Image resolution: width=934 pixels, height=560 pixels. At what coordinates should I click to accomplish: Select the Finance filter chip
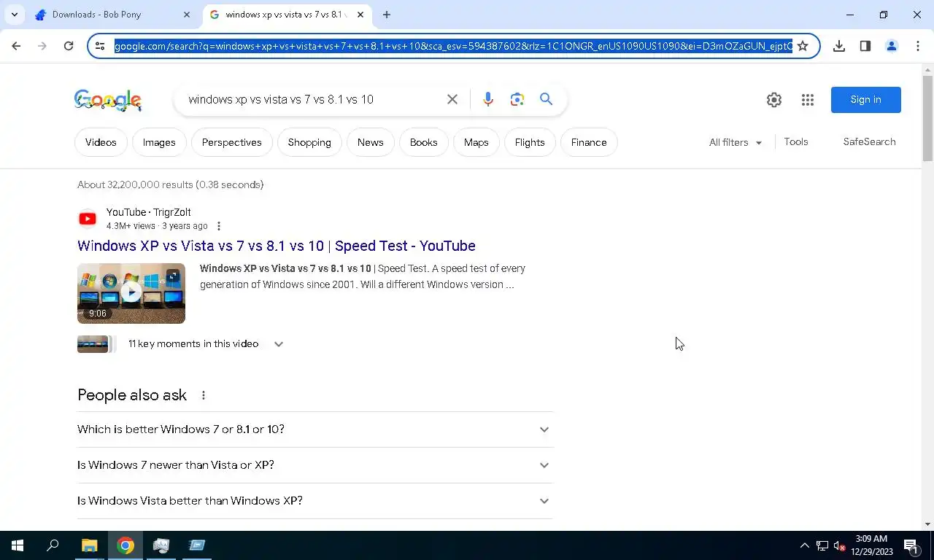click(x=589, y=142)
